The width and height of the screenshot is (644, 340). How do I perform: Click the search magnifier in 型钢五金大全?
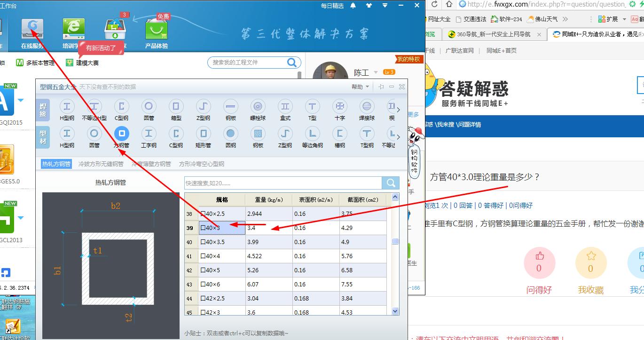coord(391,183)
